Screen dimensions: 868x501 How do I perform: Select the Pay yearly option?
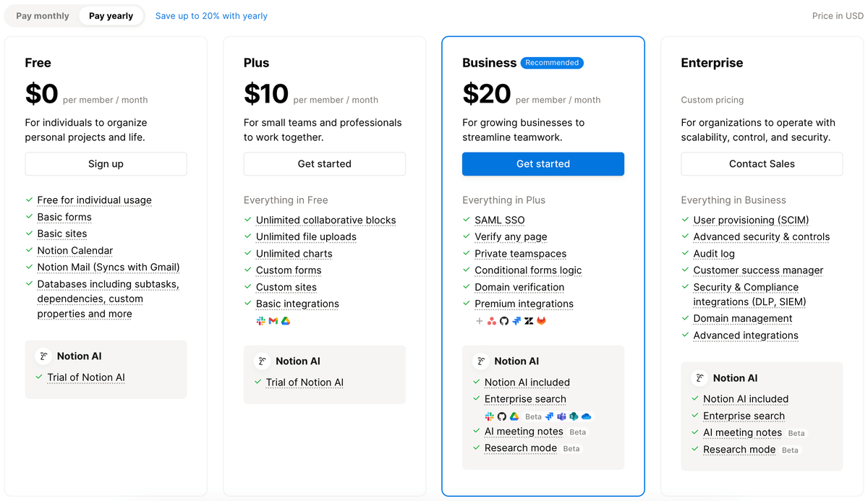coord(111,16)
